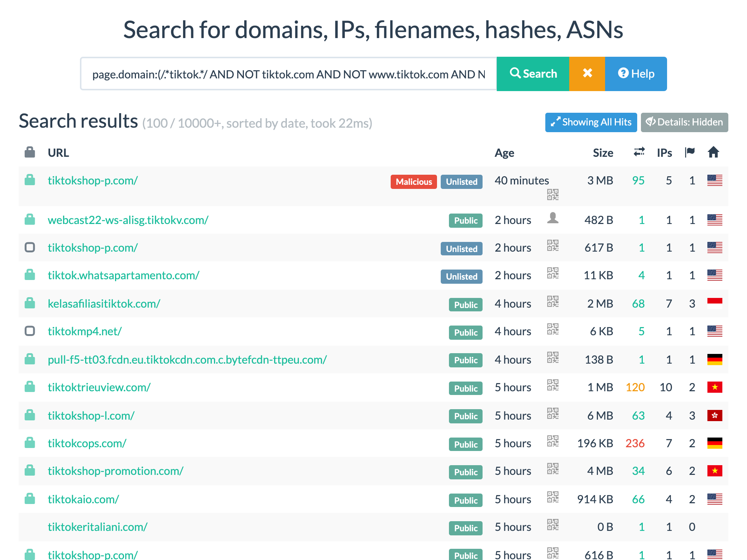Open tiktokaio.com/ link
The width and height of the screenshot is (747, 560).
point(83,499)
